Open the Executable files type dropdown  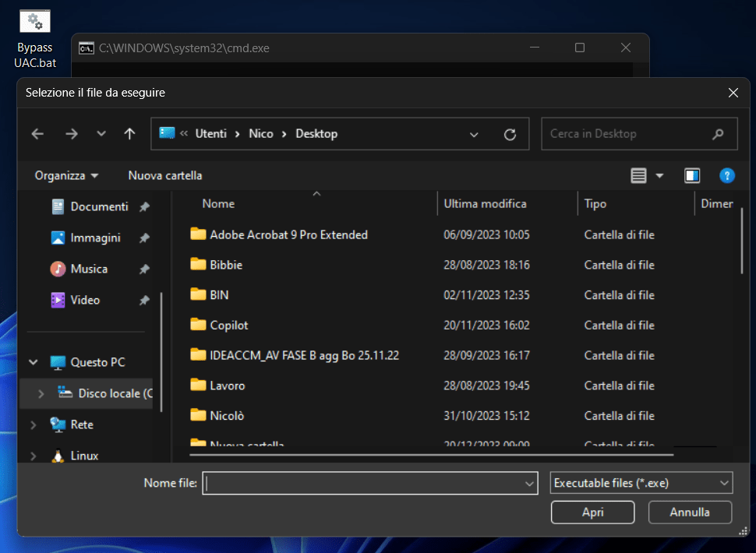point(641,483)
